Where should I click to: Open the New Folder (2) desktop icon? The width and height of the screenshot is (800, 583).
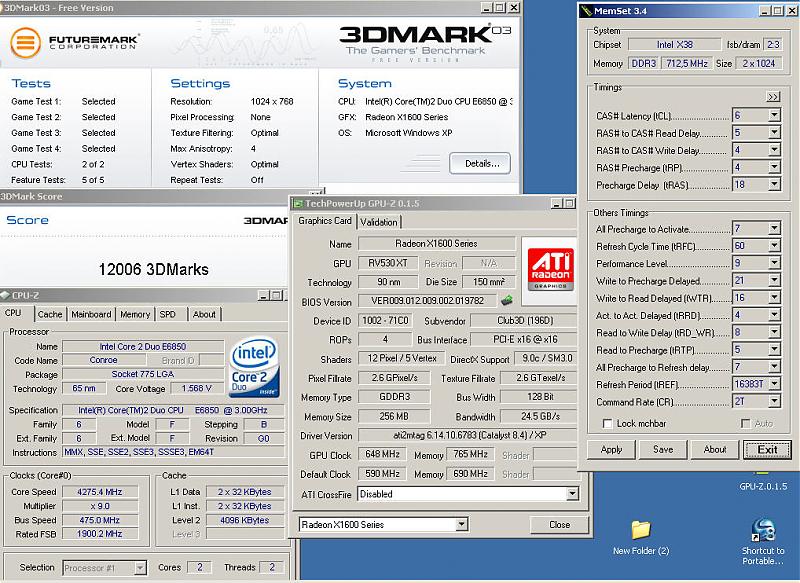click(641, 537)
